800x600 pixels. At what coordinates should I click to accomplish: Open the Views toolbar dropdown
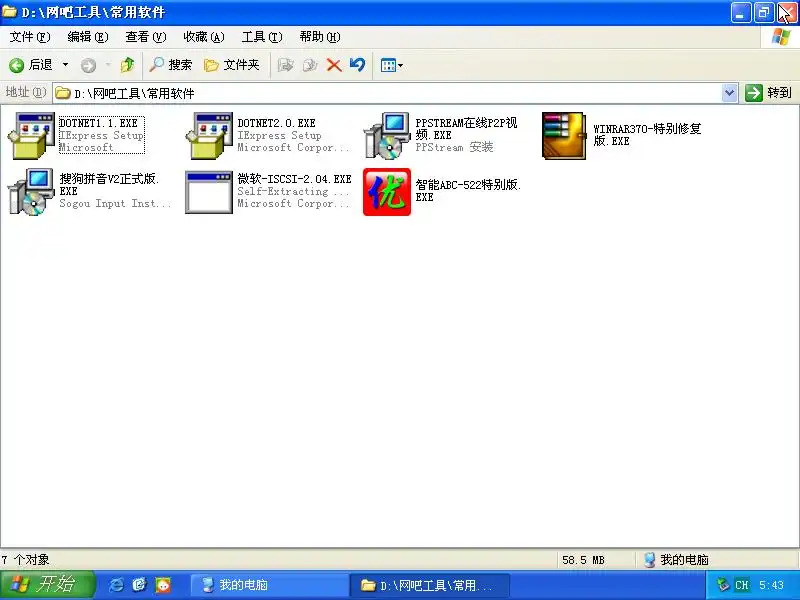click(391, 65)
